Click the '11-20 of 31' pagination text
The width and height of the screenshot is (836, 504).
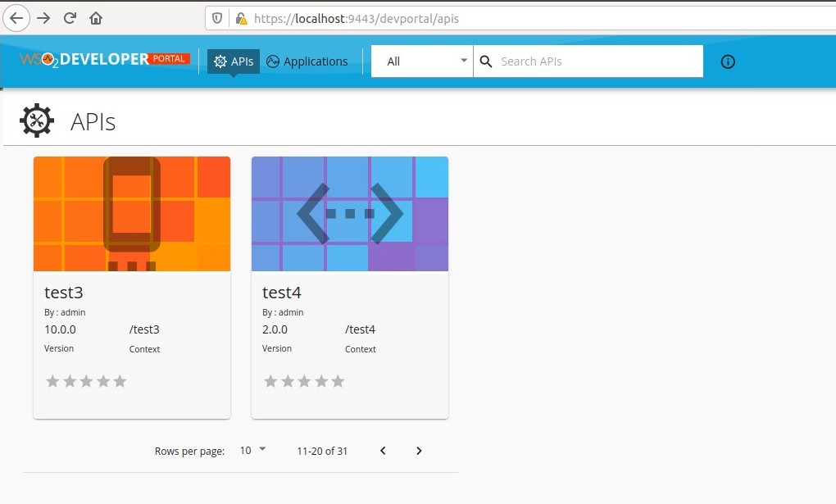point(322,452)
